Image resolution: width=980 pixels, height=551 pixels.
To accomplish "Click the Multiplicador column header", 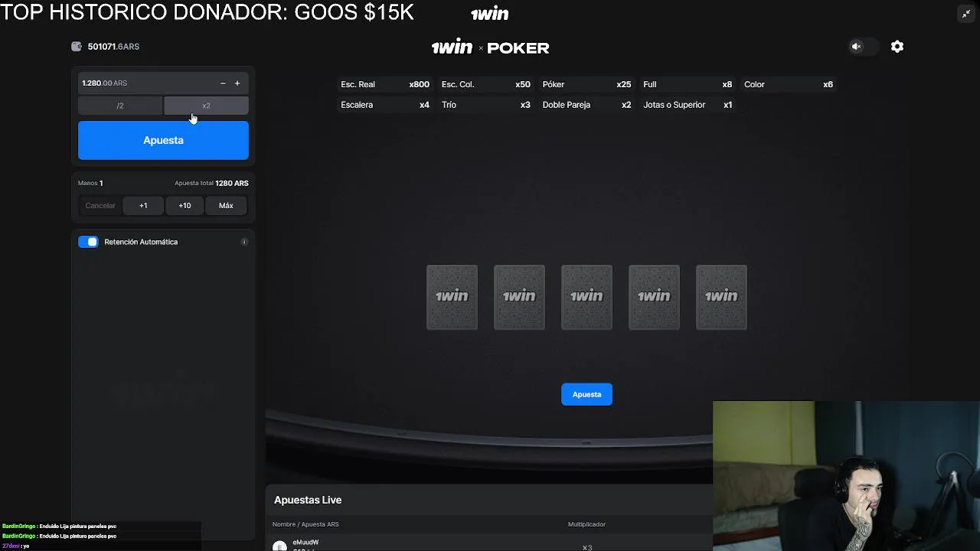I will [x=586, y=524].
